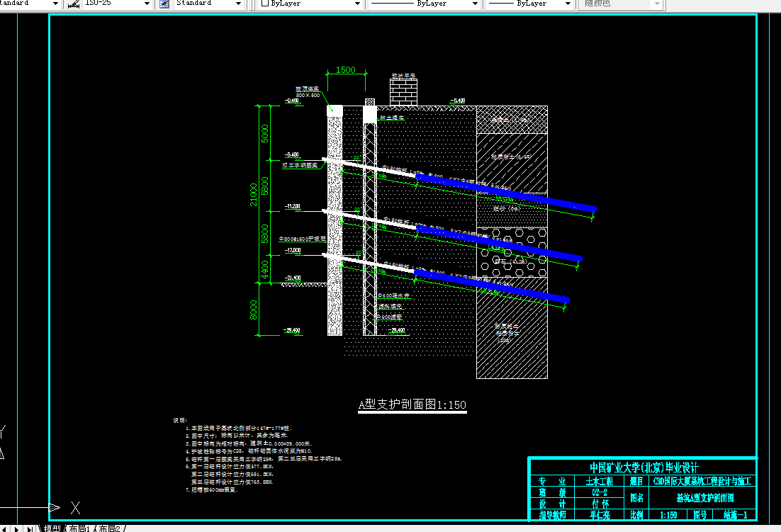Select the -21.400 elevation label
This screenshot has width=781, height=532.
pyautogui.click(x=293, y=278)
